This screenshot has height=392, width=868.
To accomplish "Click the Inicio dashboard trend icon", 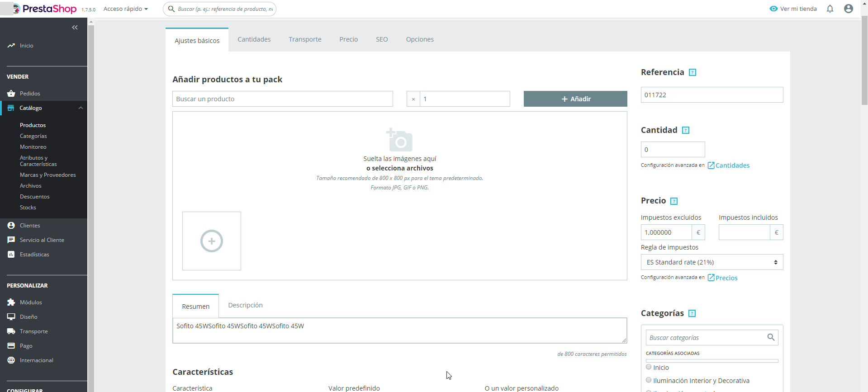I will point(11,46).
